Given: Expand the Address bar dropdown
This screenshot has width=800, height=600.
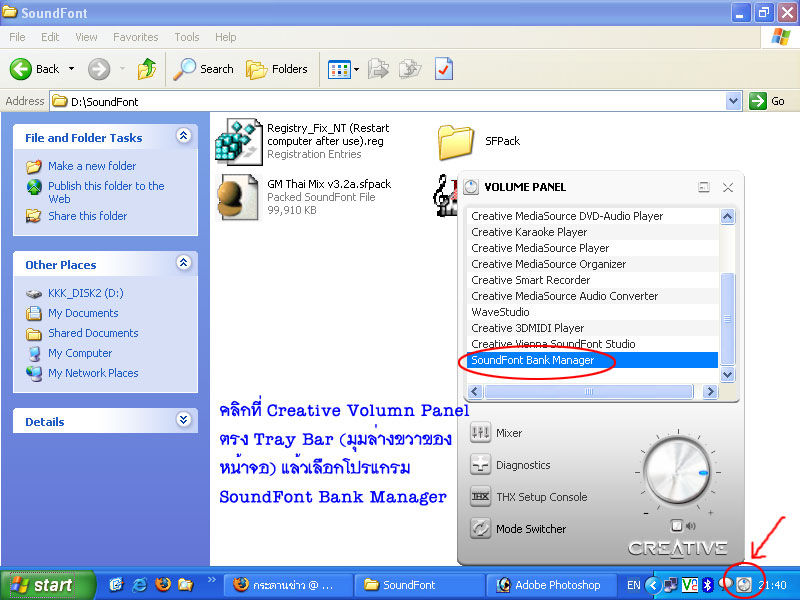Looking at the screenshot, I should pyautogui.click(x=733, y=101).
